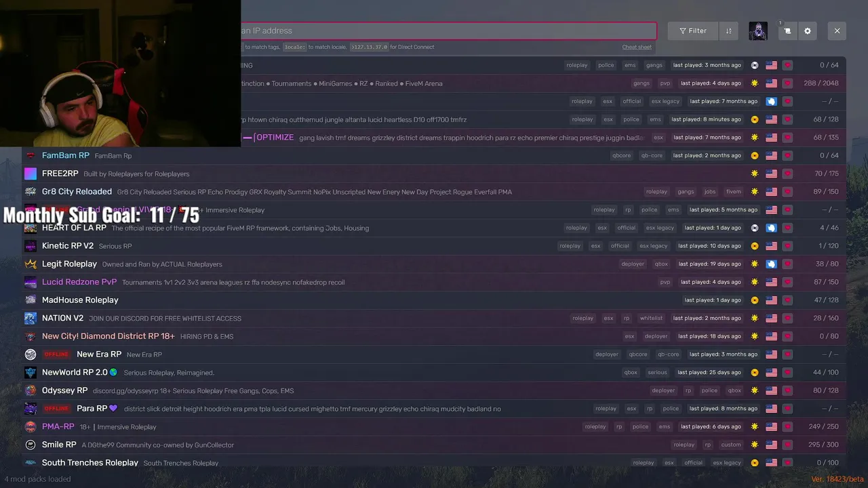Screen dimensions: 868x488
Task: Click the silver disc badge on HEART OF LA RP row
Action: coord(755,228)
